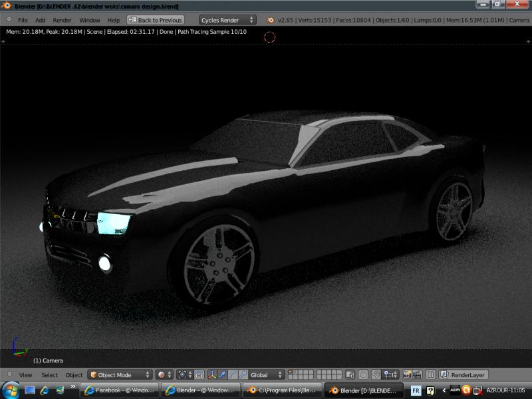Click the Back to Previous button
532x399 pixels.
click(156, 20)
